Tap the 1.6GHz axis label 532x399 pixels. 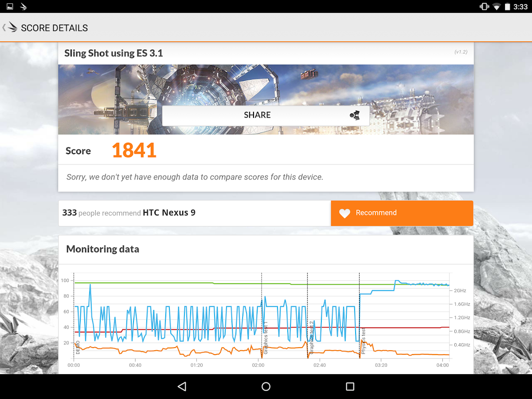tap(462, 304)
